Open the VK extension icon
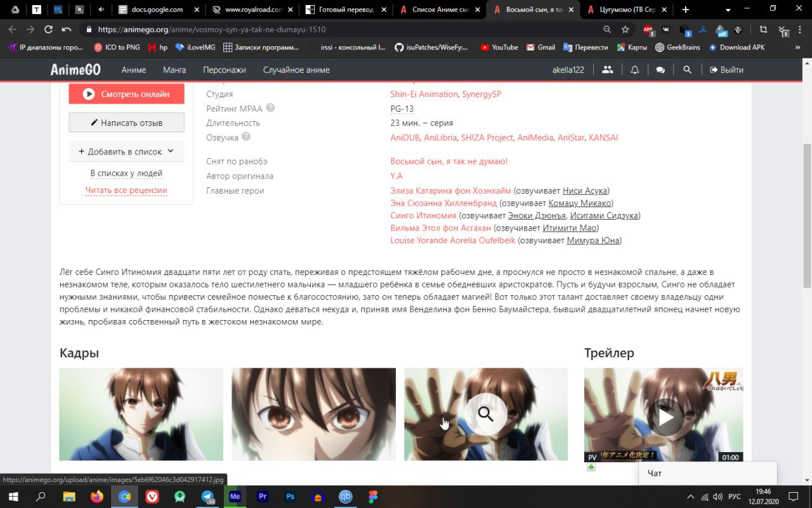812x508 pixels. (666, 29)
